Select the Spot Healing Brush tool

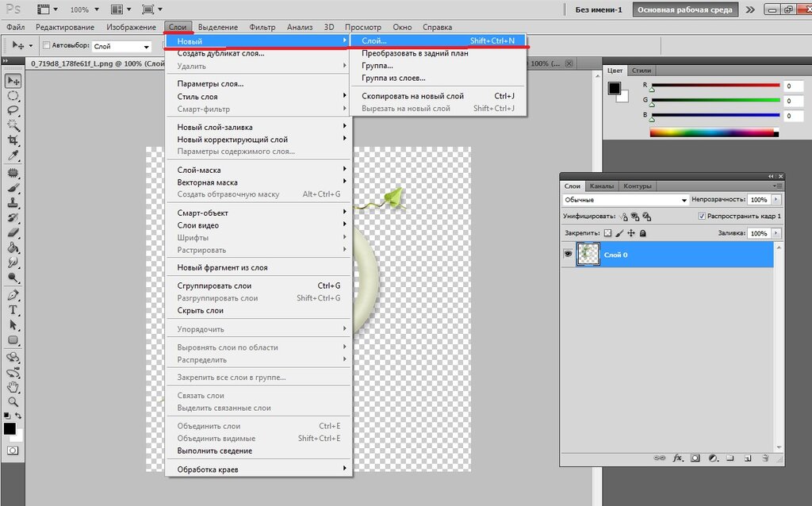(x=13, y=173)
